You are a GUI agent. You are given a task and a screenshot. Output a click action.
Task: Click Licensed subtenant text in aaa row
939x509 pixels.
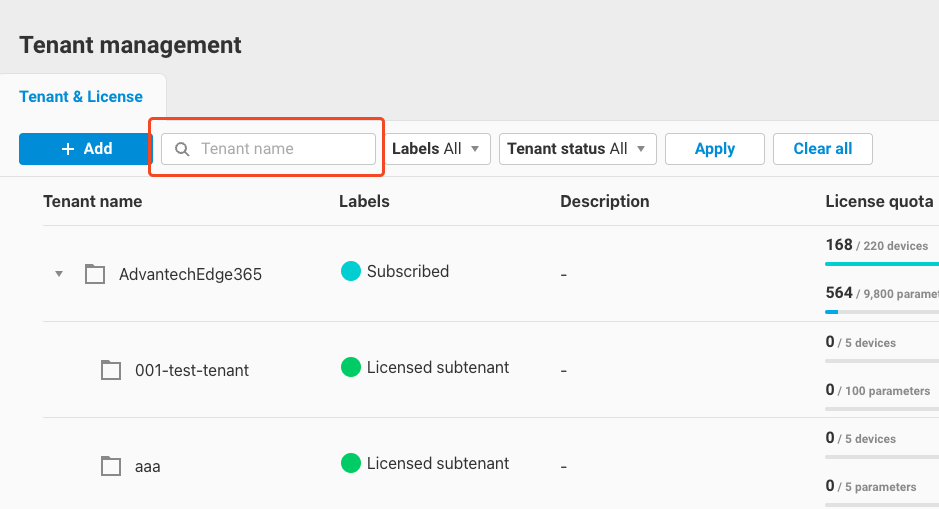point(438,463)
